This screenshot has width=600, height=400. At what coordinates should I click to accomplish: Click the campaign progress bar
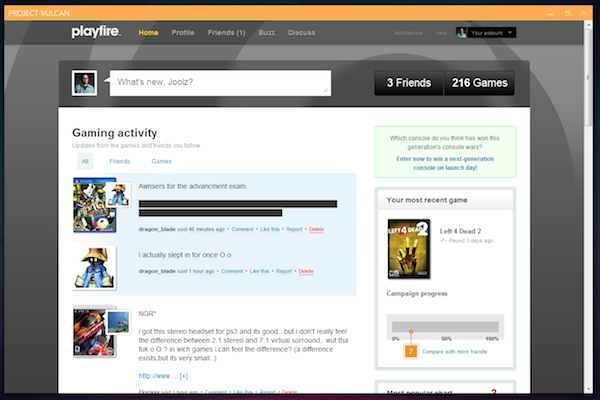pos(445,327)
